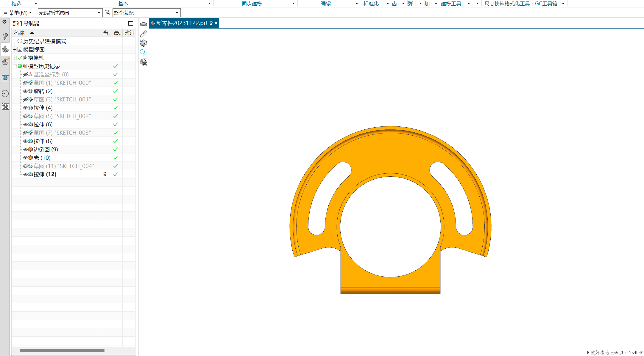Image resolution: width=644 pixels, height=356 pixels.
Task: Collapse the 模型历史记录 tree node
Action: coord(15,66)
